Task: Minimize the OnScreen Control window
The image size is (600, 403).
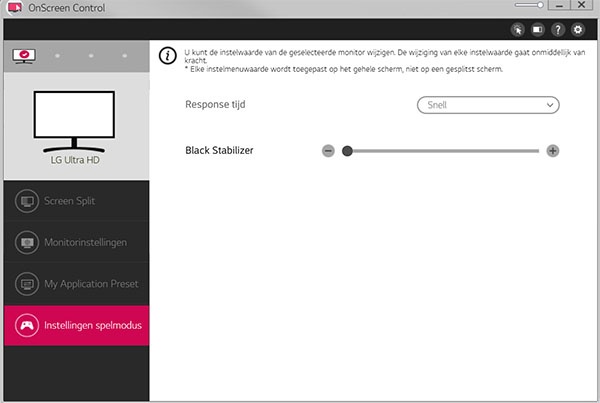Action: pos(559,5)
